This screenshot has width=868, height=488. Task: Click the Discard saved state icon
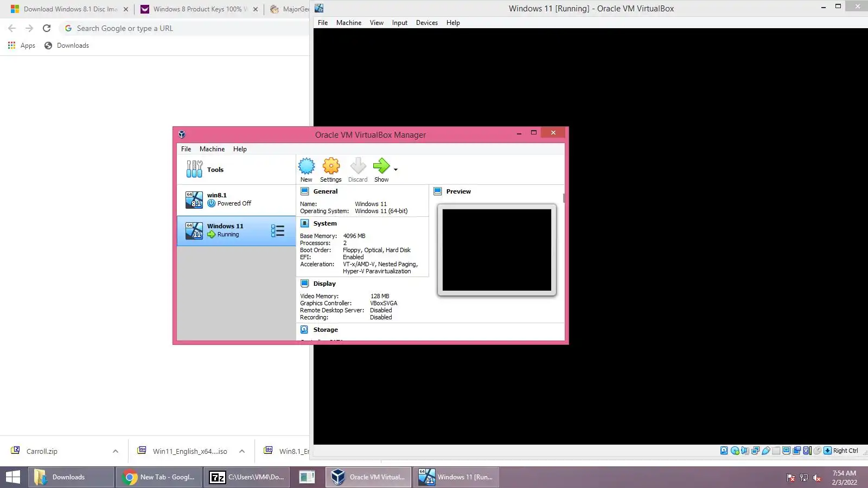pos(358,166)
